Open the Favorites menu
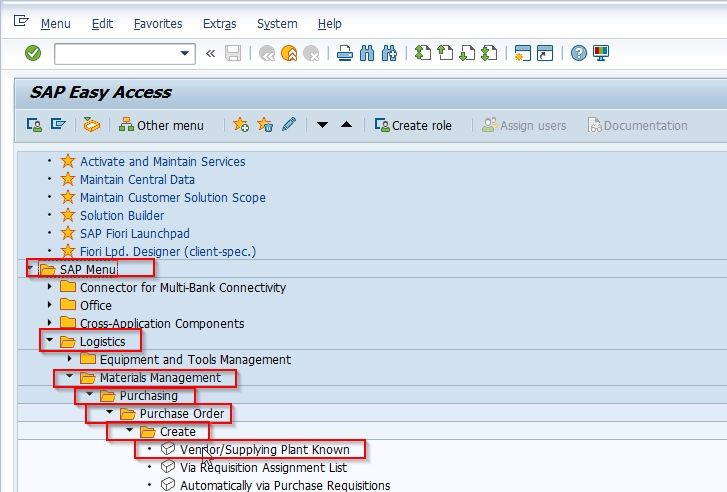Viewport: 727px width, 492px height. tap(158, 24)
